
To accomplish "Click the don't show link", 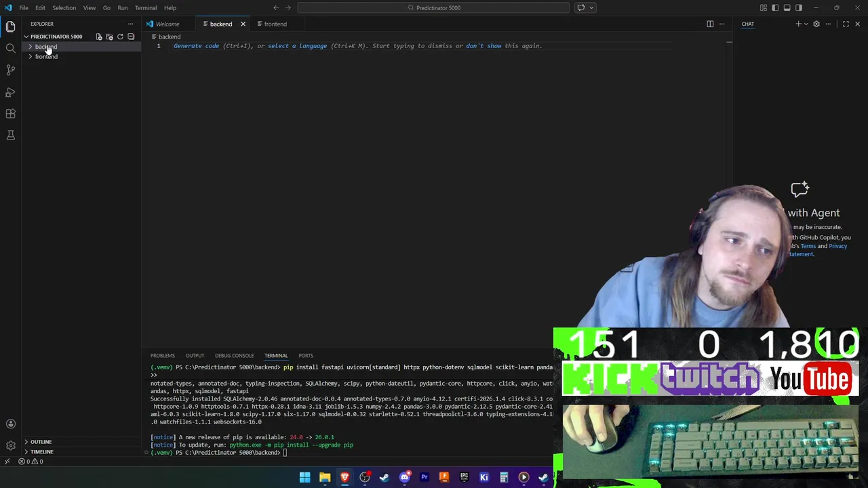I will pos(484,45).
